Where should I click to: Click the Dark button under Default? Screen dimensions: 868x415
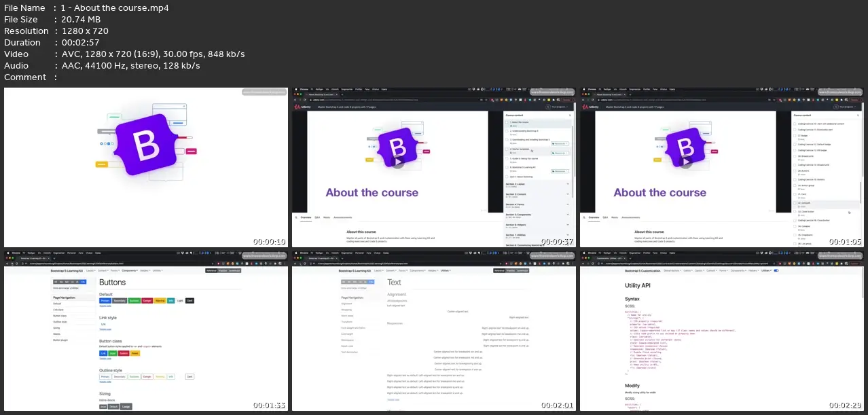(x=189, y=301)
